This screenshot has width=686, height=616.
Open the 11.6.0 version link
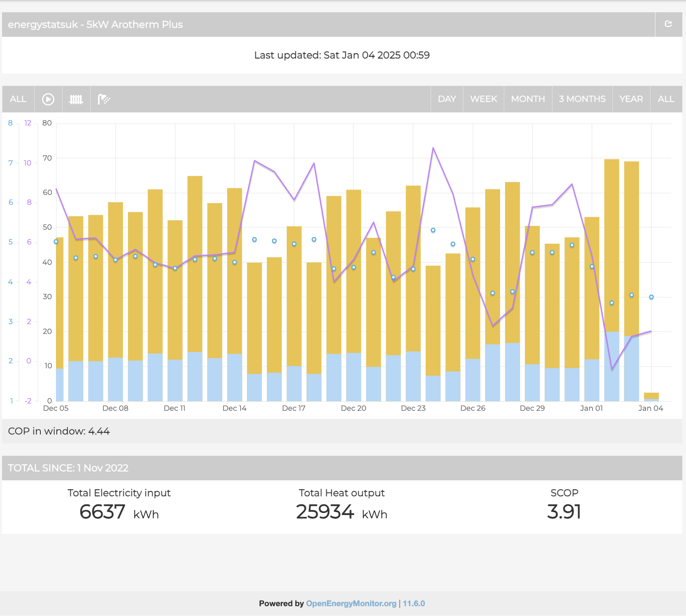(414, 603)
